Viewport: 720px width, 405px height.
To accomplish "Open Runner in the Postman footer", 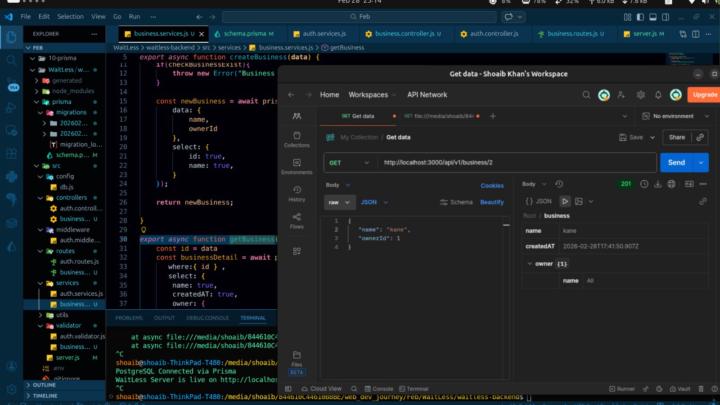I will click(x=622, y=389).
